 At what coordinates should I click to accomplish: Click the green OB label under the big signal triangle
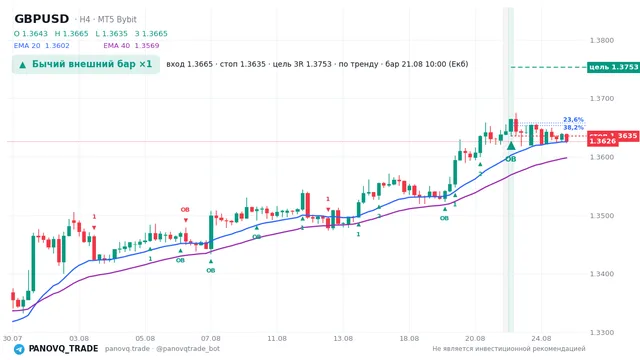pyautogui.click(x=511, y=159)
